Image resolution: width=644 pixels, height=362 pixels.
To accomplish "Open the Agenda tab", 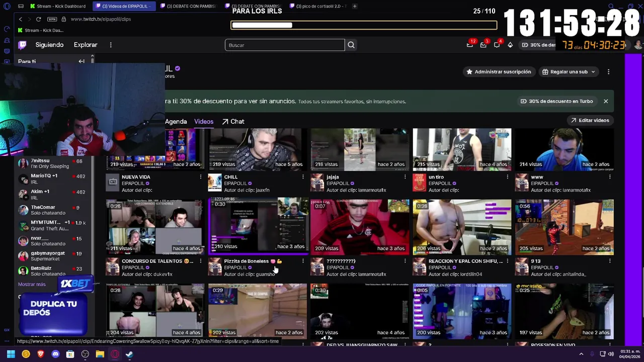I will pyautogui.click(x=176, y=122).
